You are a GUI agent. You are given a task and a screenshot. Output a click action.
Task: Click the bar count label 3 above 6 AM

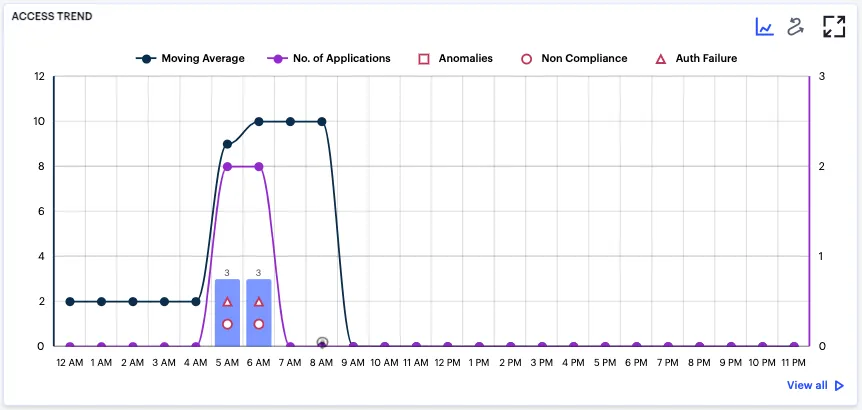click(258, 273)
